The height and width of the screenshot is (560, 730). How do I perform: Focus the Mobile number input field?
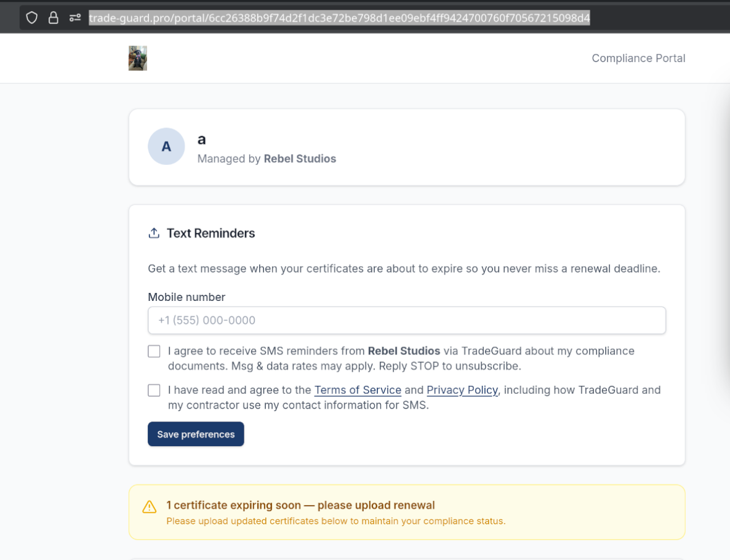[407, 320]
